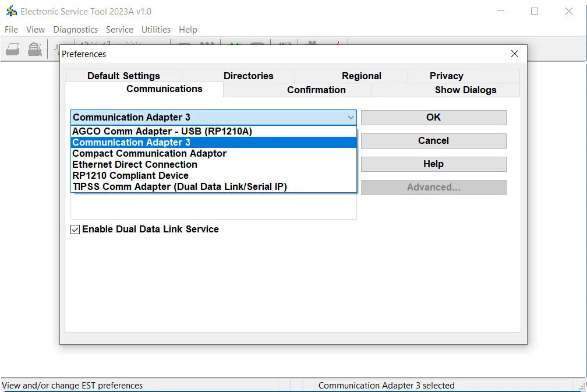Screen dimensions: 587x392
Task: Select AGCO Comm Adapter - USB (RP1210A)
Action: (162, 131)
